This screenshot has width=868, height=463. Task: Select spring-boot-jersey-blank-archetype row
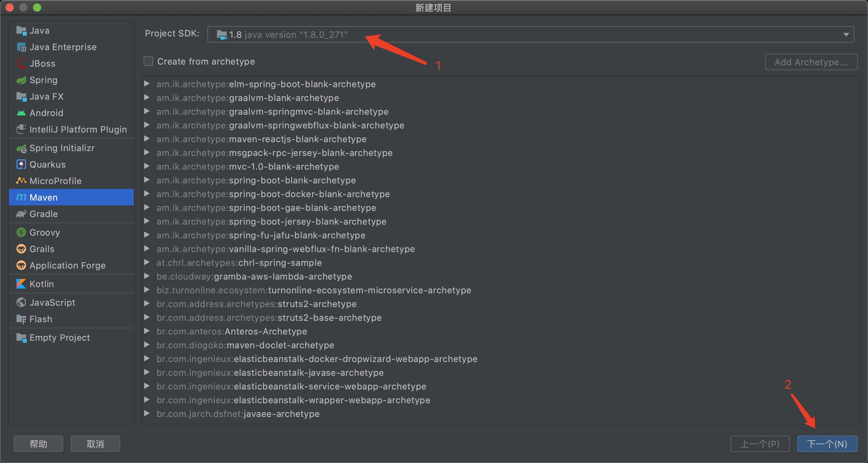point(500,222)
